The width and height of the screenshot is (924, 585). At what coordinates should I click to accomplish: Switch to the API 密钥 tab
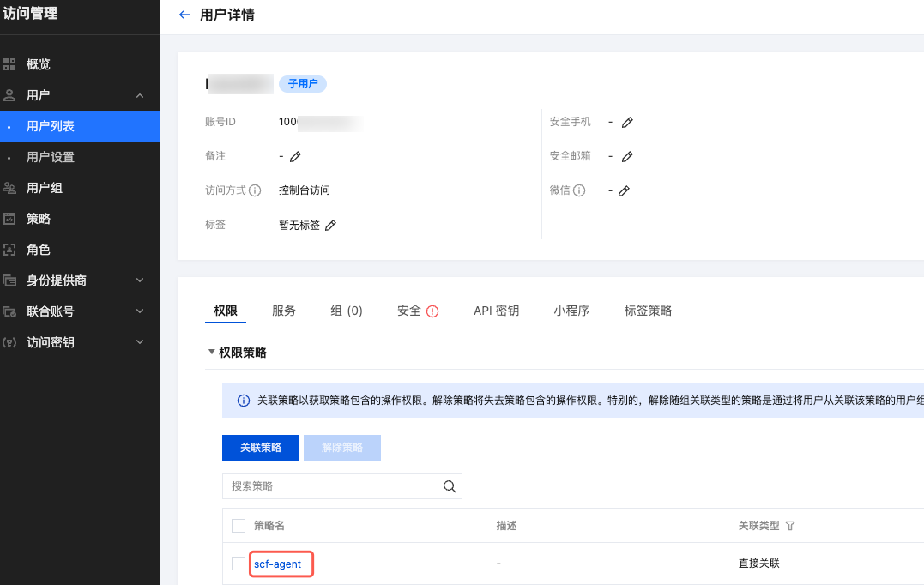[x=496, y=311]
